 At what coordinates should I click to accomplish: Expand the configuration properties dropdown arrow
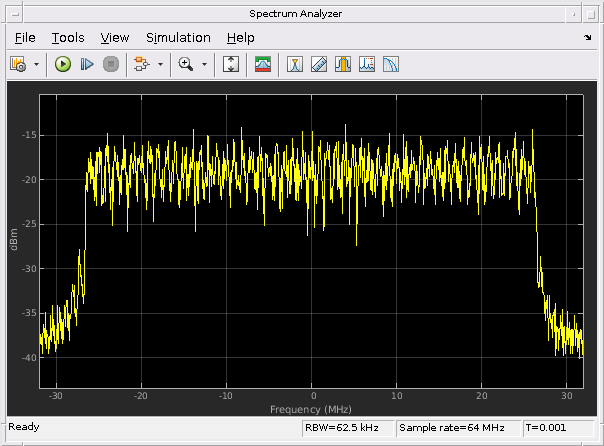tap(37, 64)
